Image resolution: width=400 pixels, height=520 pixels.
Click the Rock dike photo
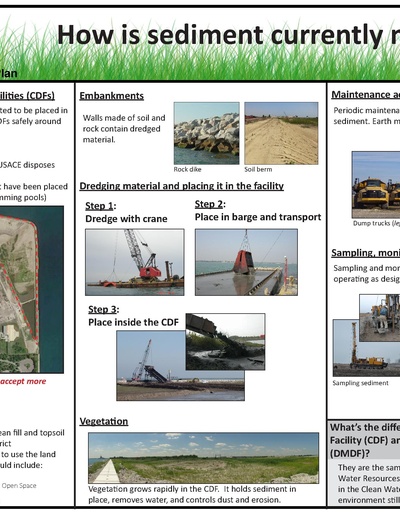point(206,133)
